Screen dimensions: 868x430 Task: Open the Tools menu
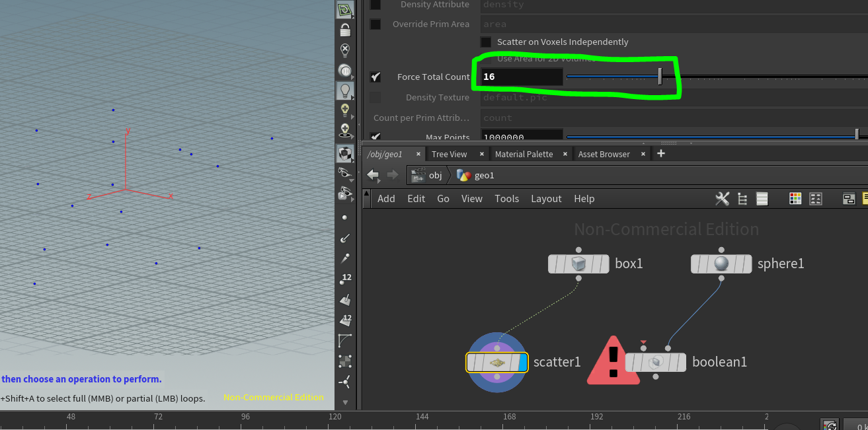point(506,198)
